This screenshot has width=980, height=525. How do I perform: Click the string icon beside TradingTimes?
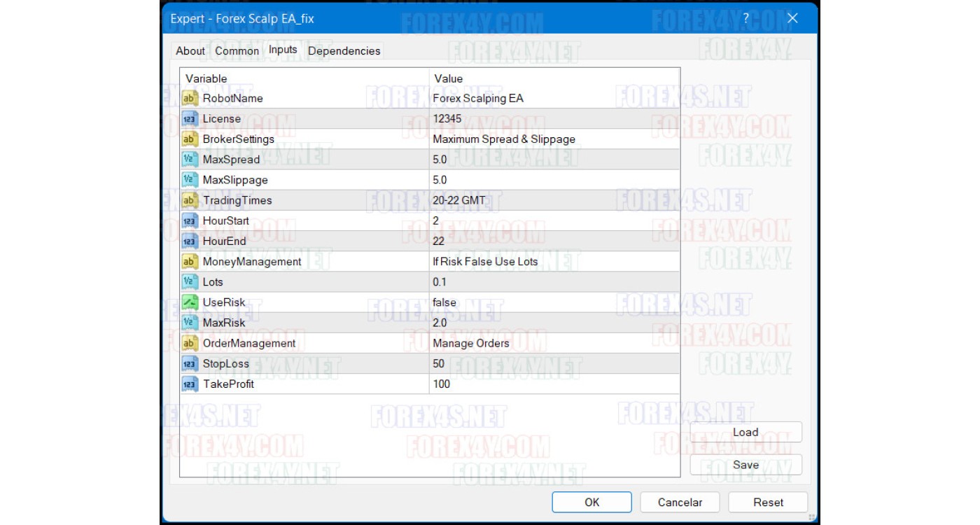[x=190, y=200]
